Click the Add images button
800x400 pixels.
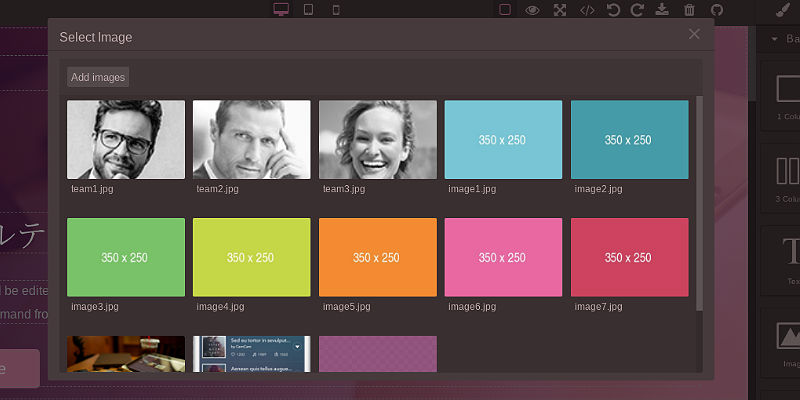[x=98, y=77]
